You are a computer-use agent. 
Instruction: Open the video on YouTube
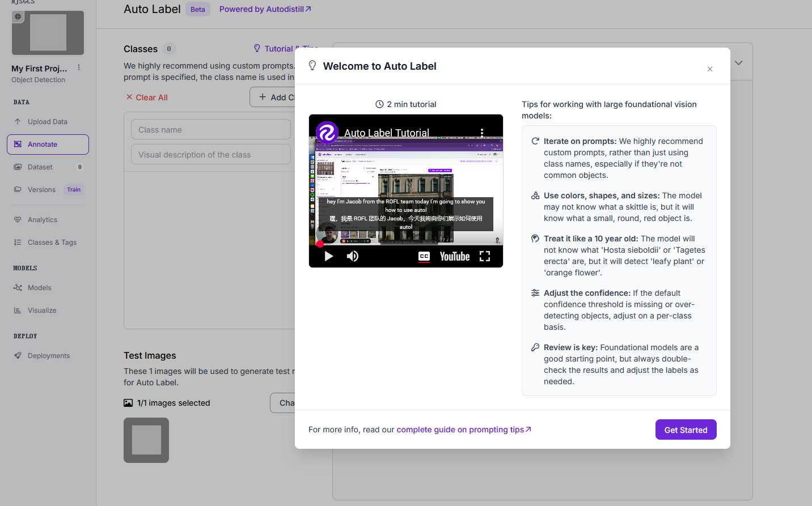click(455, 256)
